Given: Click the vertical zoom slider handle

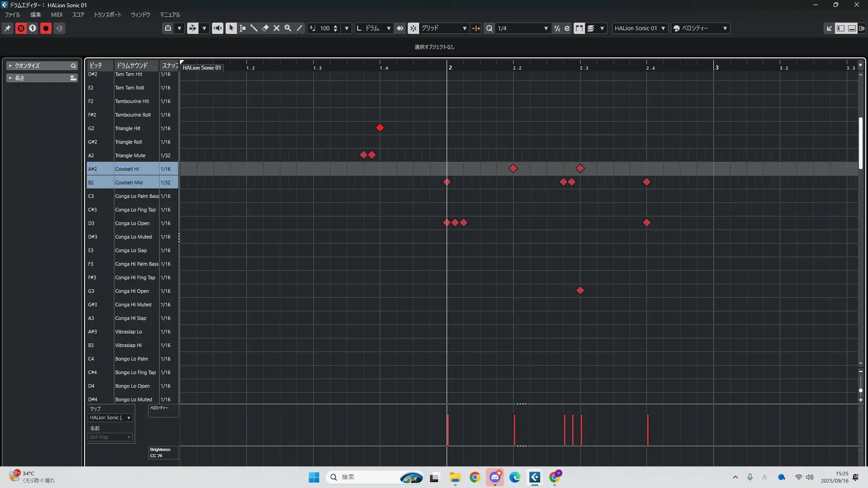Looking at the screenshot, I should click(860, 390).
